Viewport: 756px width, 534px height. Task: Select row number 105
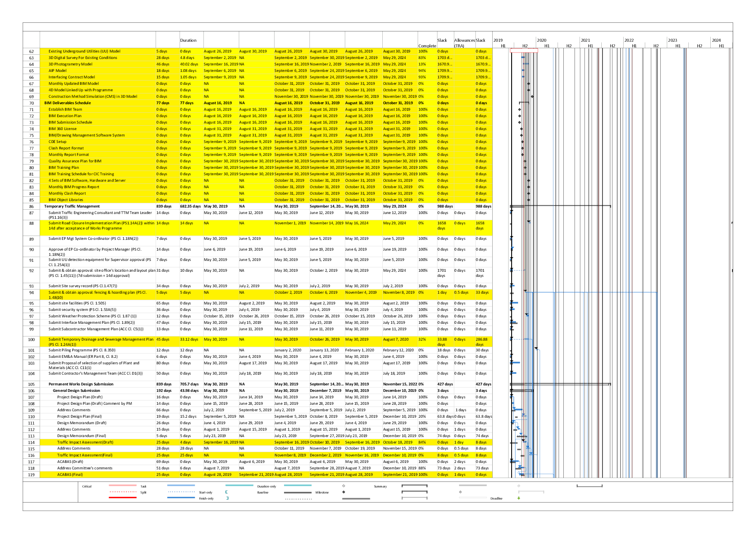[x=31, y=384]
